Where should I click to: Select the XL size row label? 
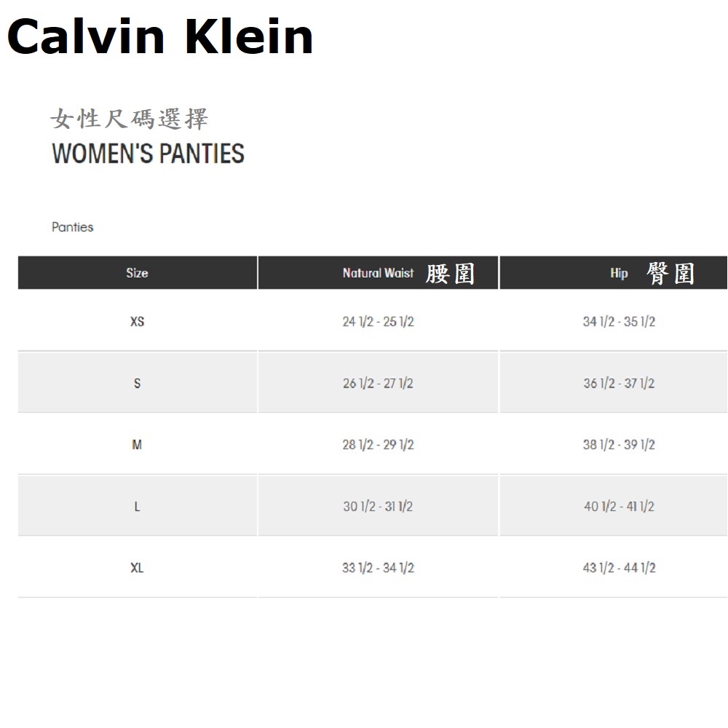coord(137,568)
